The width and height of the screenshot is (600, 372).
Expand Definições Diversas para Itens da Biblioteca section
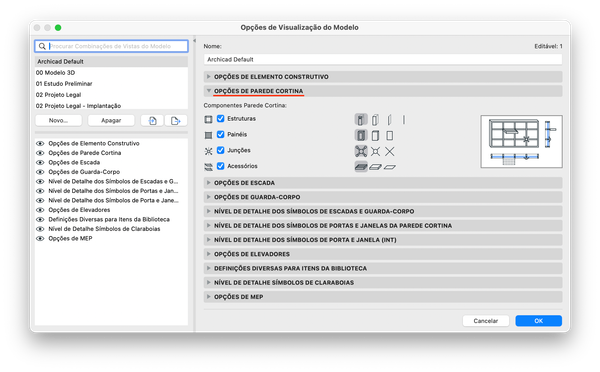209,268
